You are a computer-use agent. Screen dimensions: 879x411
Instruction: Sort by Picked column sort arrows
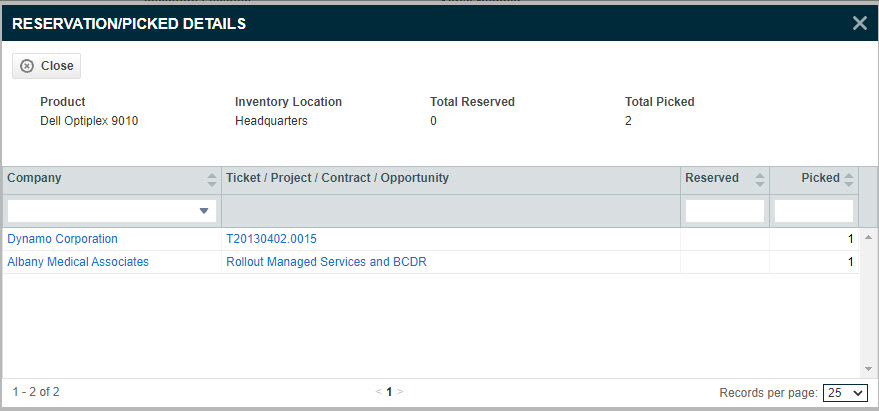[x=849, y=179]
